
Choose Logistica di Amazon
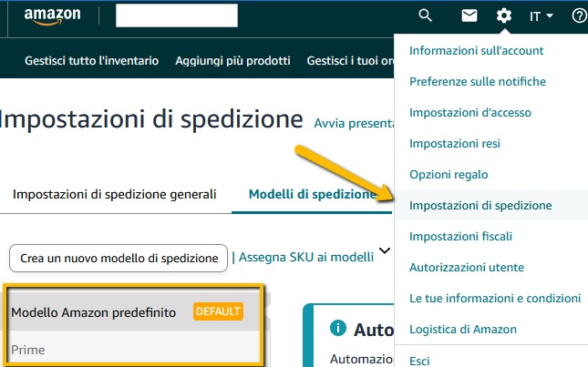coord(463,330)
